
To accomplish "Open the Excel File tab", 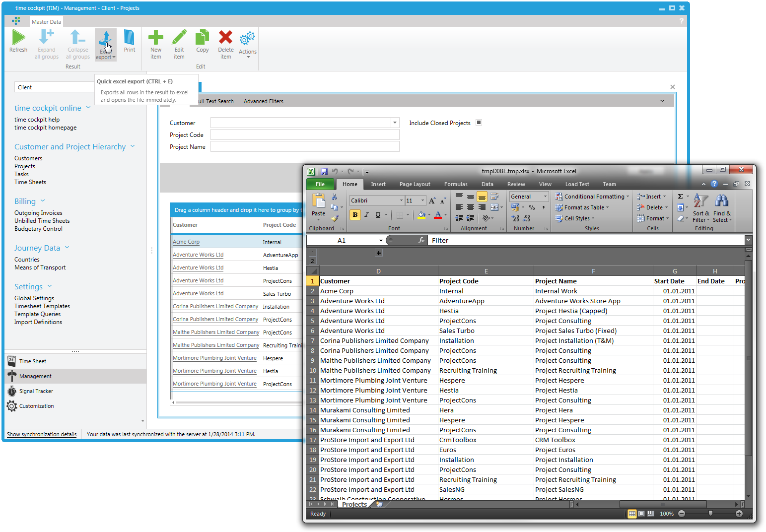I will click(x=320, y=184).
